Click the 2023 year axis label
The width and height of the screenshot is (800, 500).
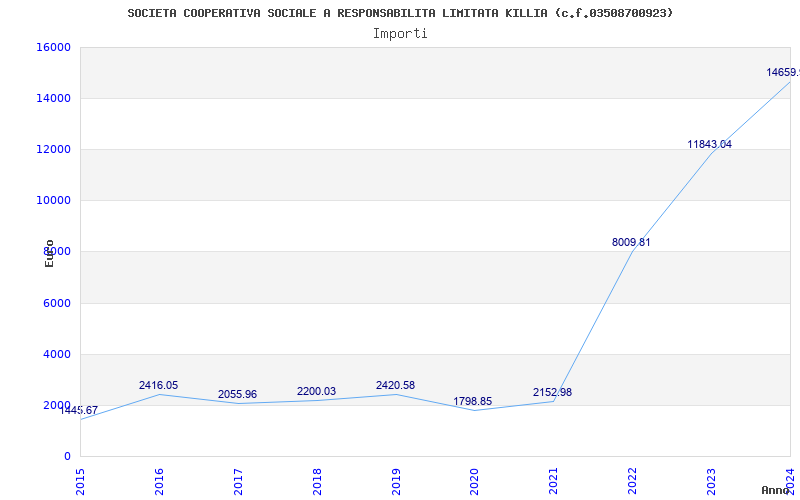[x=711, y=482]
